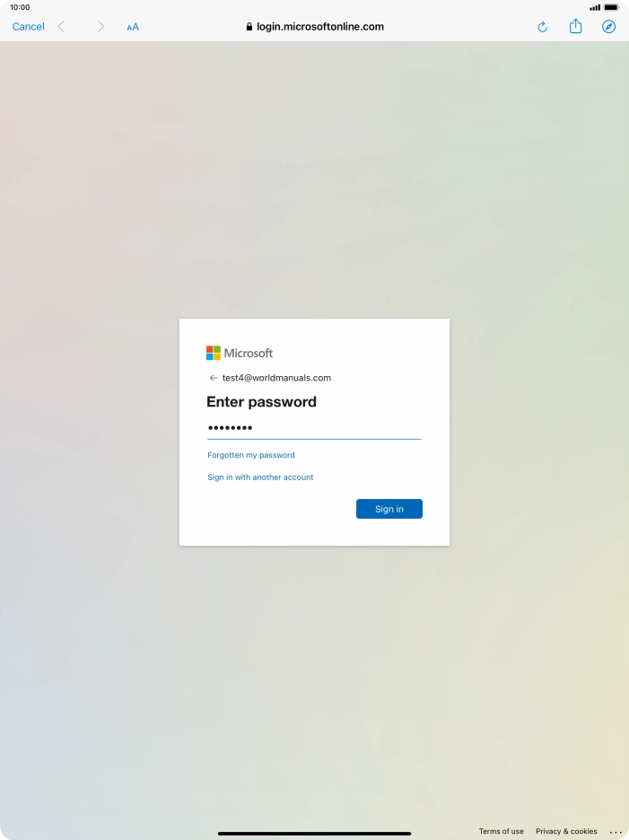Choose Sign in with another account

click(260, 477)
